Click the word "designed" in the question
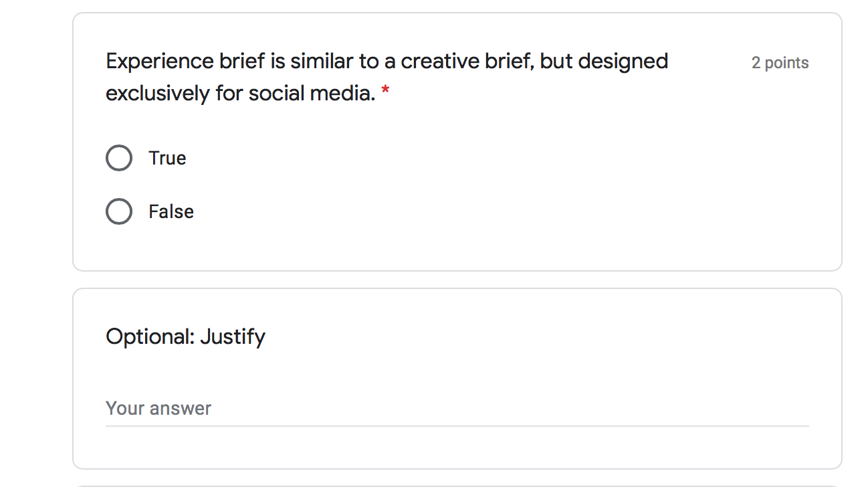This screenshot has width=868, height=487. click(x=623, y=62)
